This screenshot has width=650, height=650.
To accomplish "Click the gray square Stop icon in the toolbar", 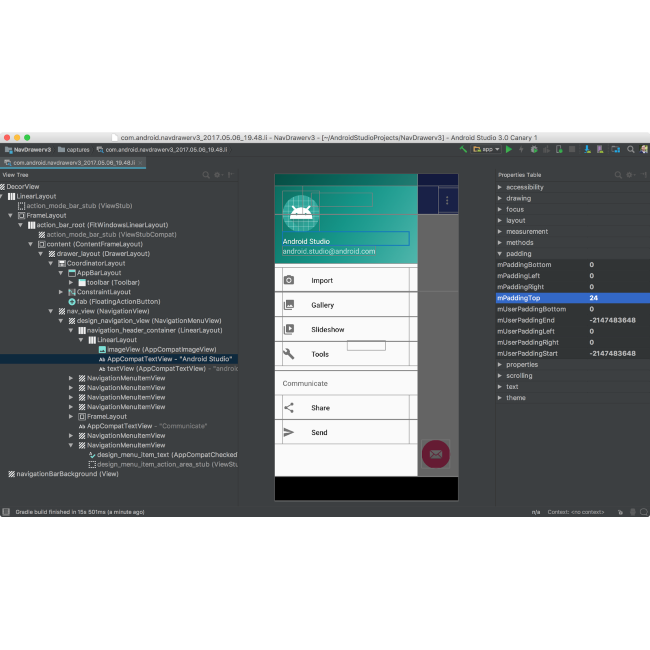I will click(x=572, y=150).
